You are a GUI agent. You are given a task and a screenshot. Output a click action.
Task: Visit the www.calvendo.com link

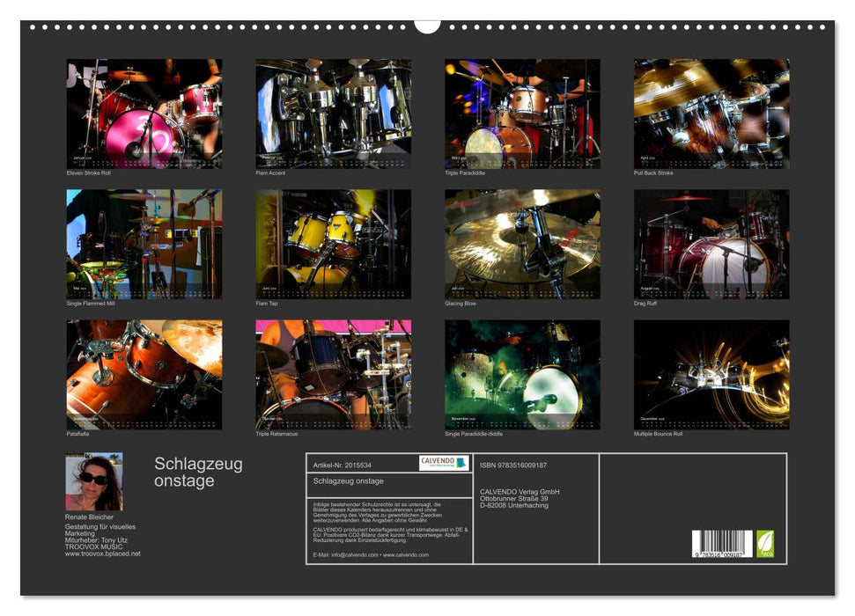click(x=406, y=555)
